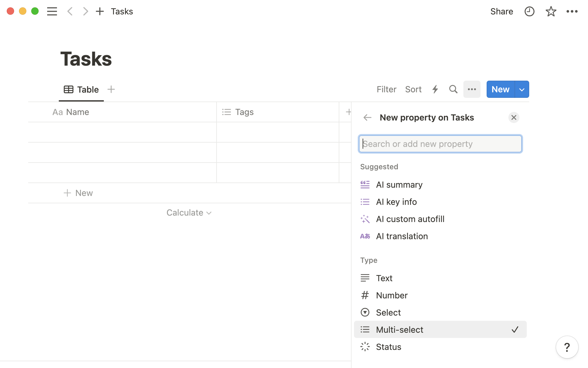Switch to the Table view tab

tap(81, 90)
